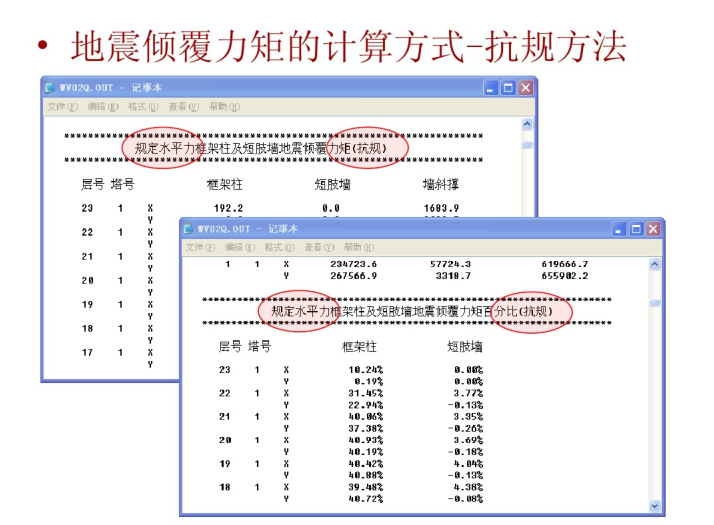The height and width of the screenshot is (525, 714).
Task: Click the scrollbar thumb in front window
Action: pyautogui.click(x=654, y=303)
